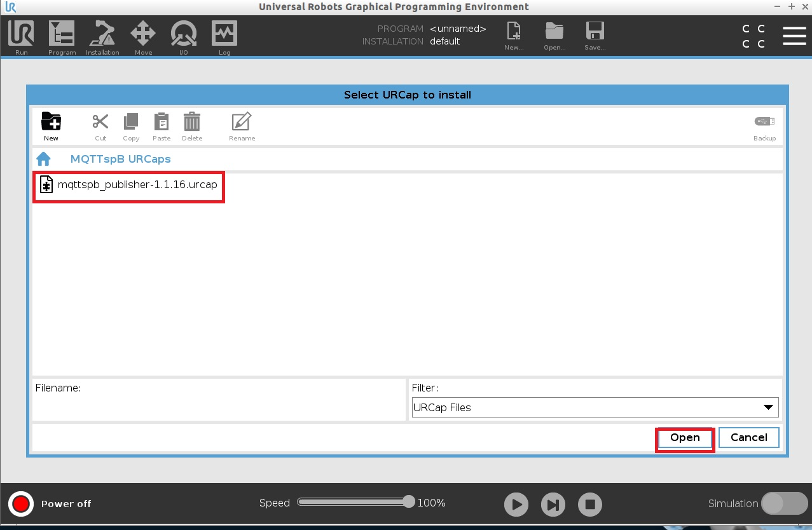Image resolution: width=812 pixels, height=530 pixels.
Task: Click the INSTALLATION default label
Action: coord(411,41)
